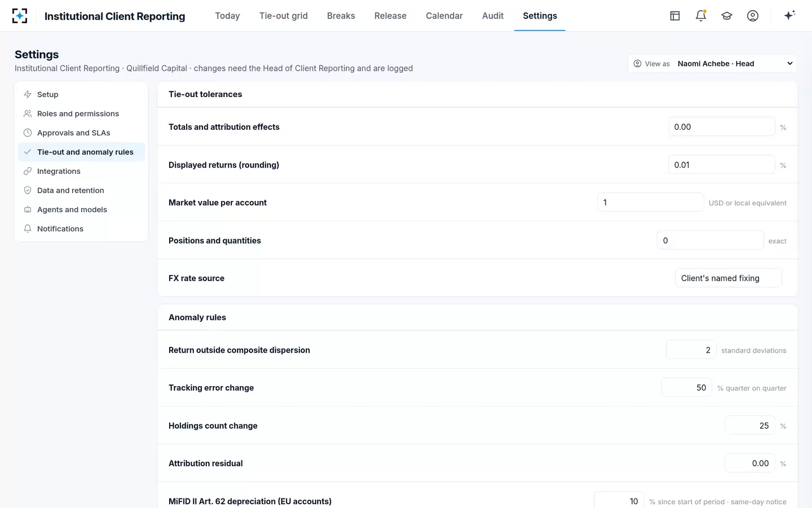The width and height of the screenshot is (812, 508).
Task: Go to the Today tab
Action: tap(227, 16)
